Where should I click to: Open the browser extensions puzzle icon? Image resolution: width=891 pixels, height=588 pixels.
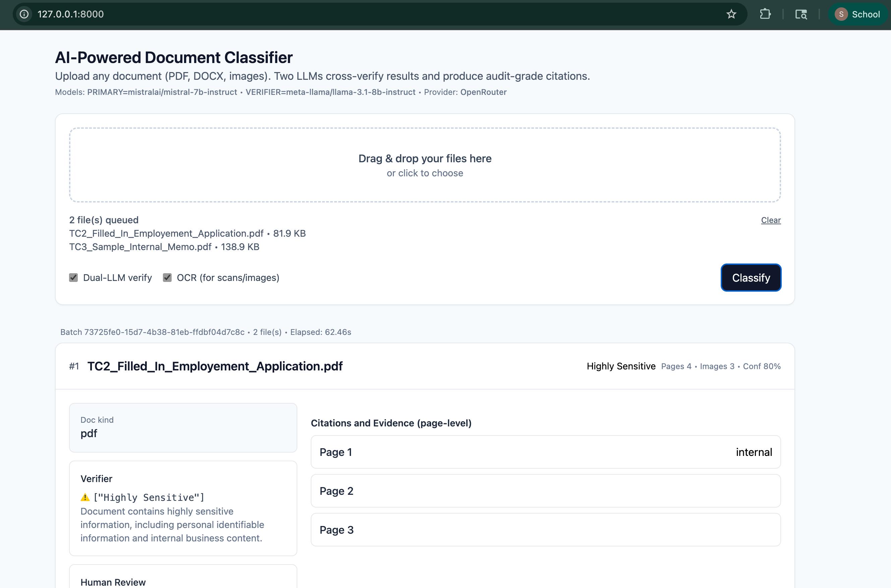(x=765, y=14)
